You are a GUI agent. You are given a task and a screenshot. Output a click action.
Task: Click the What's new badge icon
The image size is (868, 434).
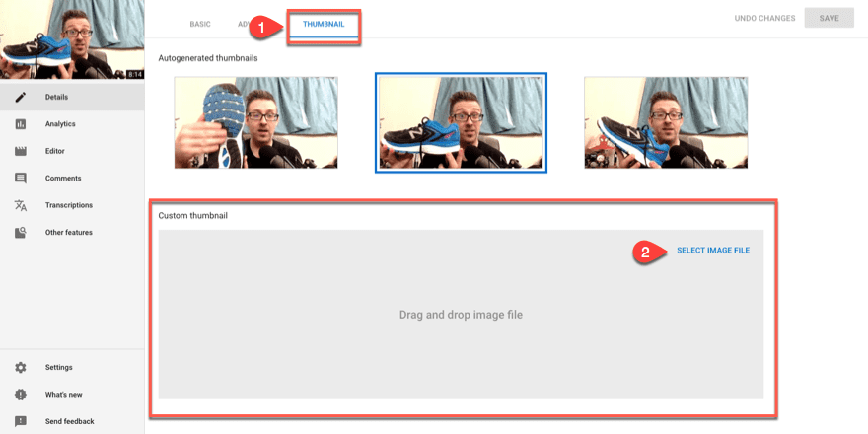point(21,395)
